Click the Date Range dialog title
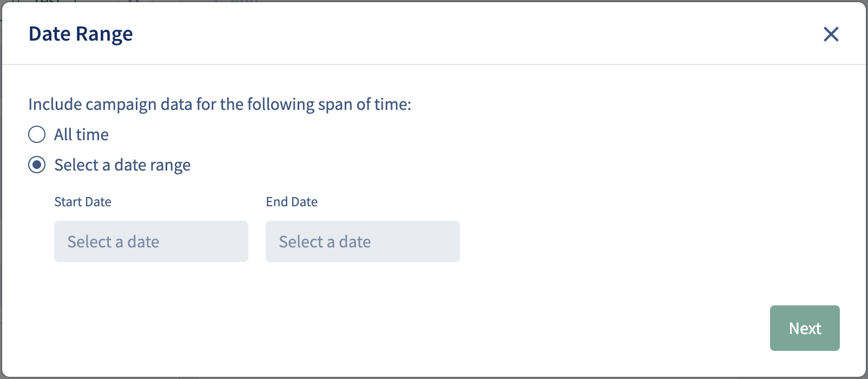This screenshot has height=379, width=868. coord(81,34)
